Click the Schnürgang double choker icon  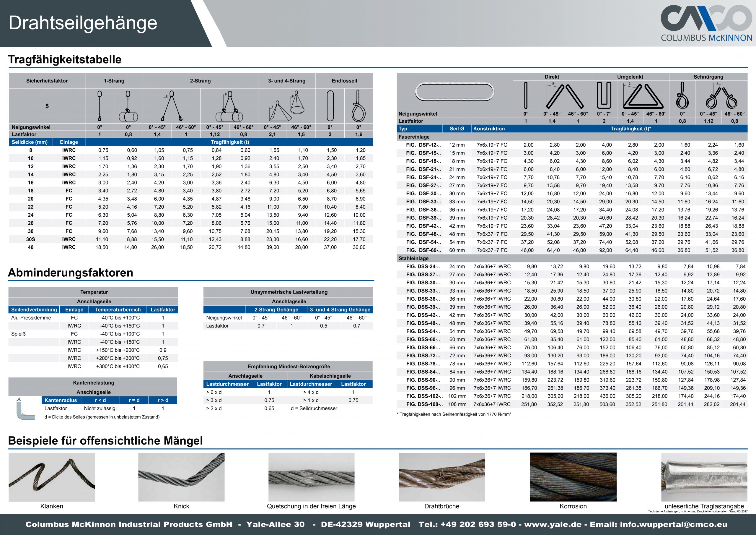[x=721, y=95]
